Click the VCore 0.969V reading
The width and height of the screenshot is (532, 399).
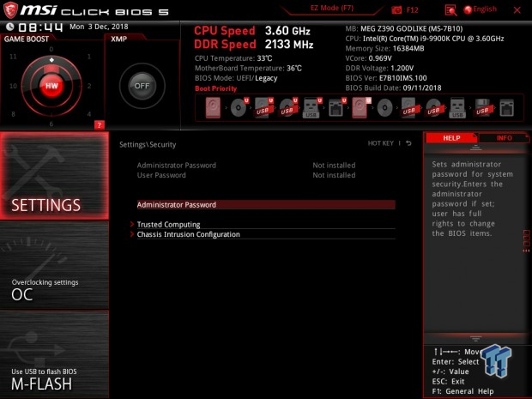click(x=368, y=58)
